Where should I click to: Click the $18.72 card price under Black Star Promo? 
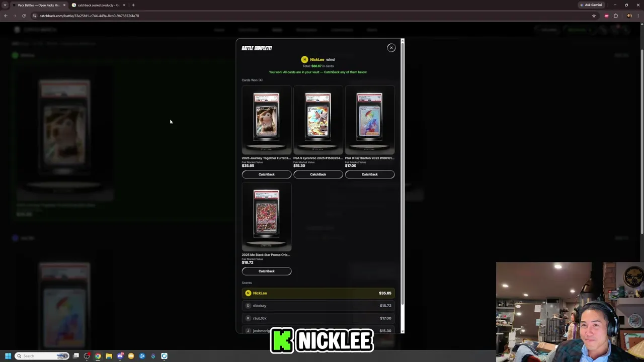(248, 262)
